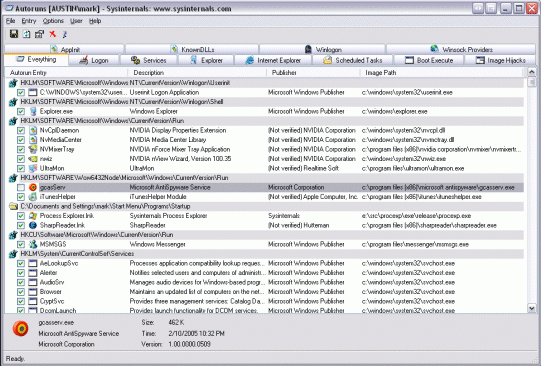Click the nwiz entry icon
The height and width of the screenshot is (366, 541).
click(33, 159)
